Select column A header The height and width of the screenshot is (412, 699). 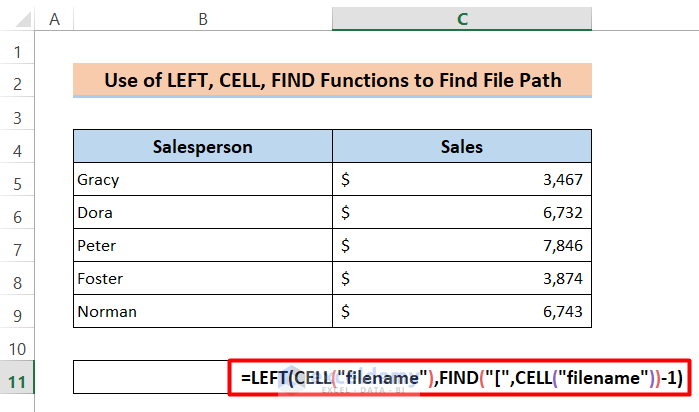point(53,18)
